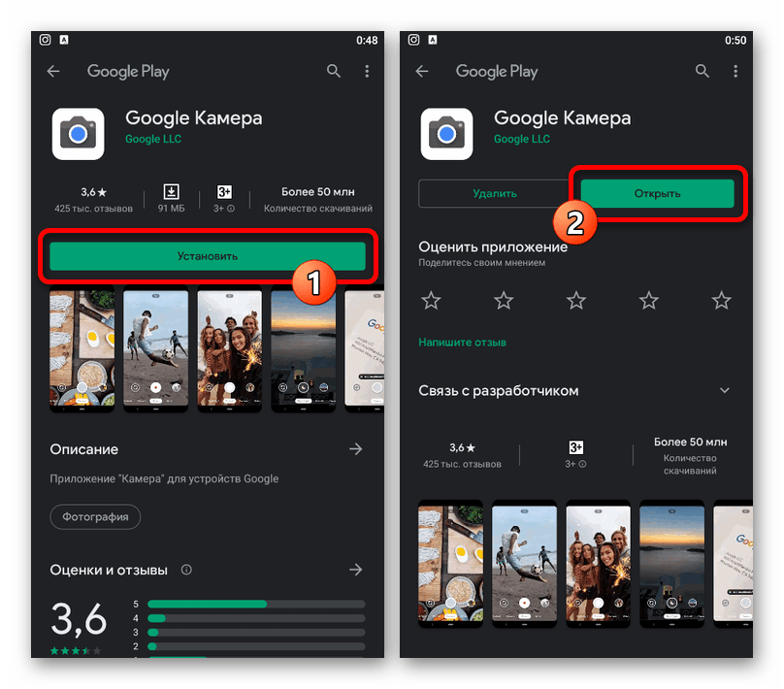This screenshot has width=784, height=689.
Task: Open Google LLC developer link in left screen
Action: (153, 139)
